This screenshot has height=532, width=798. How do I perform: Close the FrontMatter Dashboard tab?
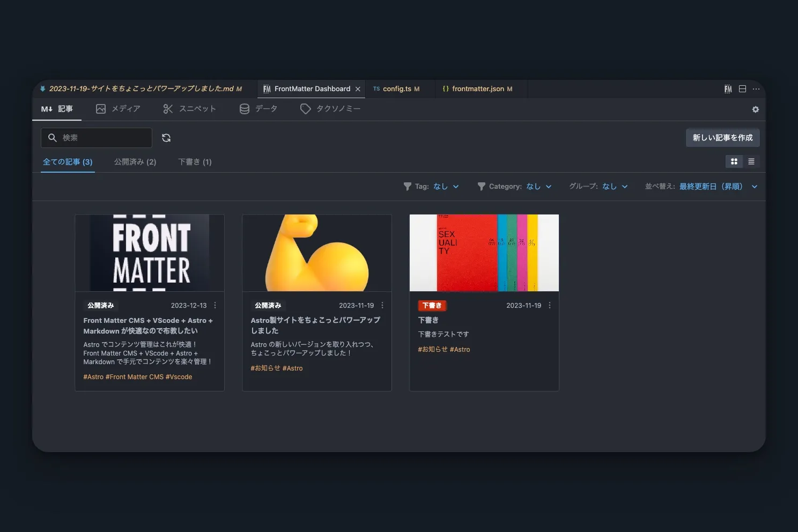[358, 89]
